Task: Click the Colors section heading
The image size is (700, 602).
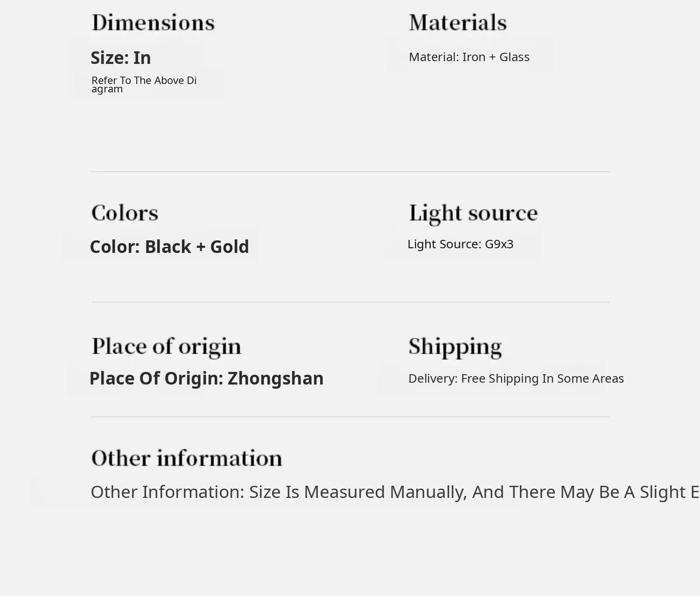Action: tap(125, 213)
